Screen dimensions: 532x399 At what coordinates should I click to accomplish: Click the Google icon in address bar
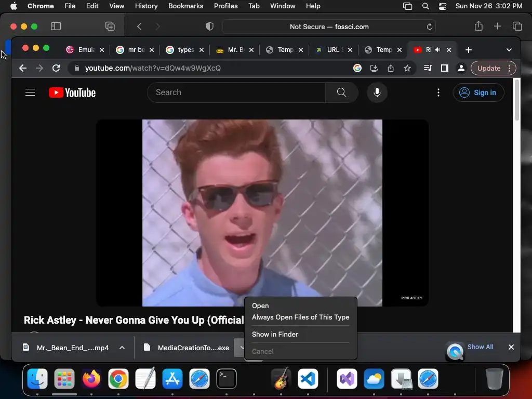coord(357,68)
